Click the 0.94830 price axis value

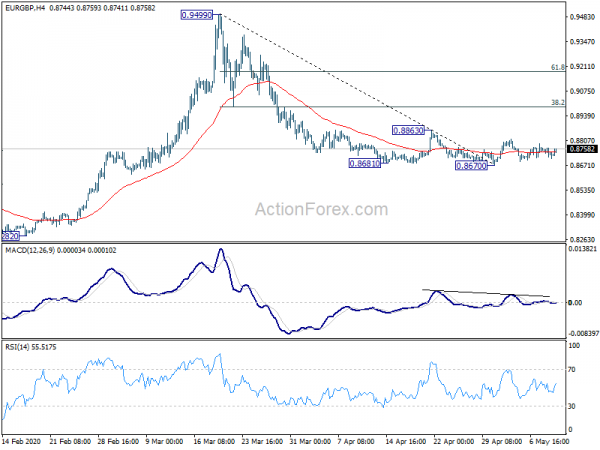pos(582,17)
